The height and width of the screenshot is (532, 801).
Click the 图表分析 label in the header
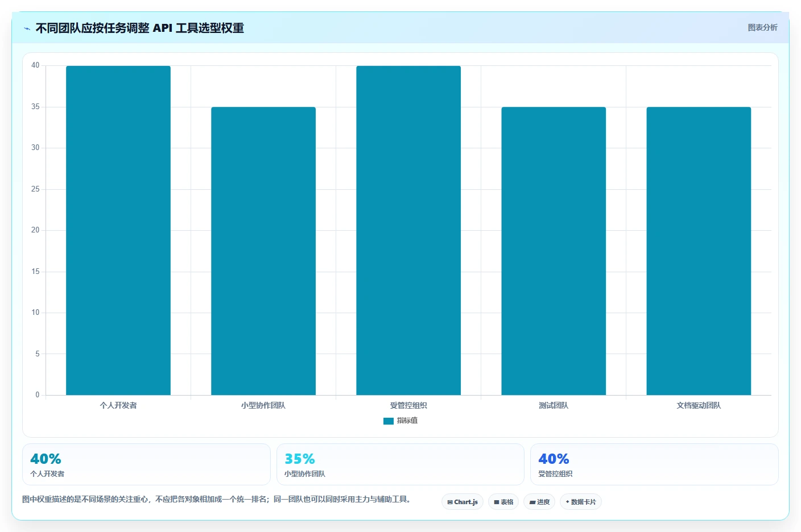tap(762, 27)
